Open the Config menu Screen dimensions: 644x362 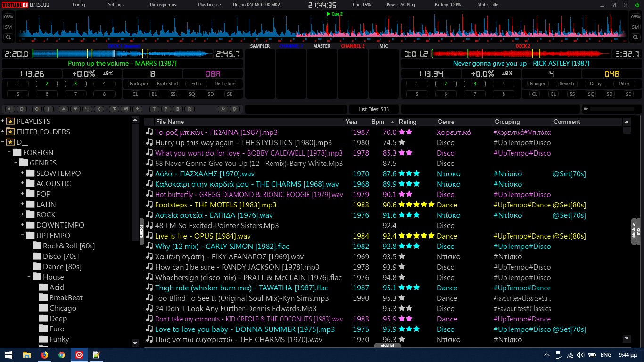[79, 5]
